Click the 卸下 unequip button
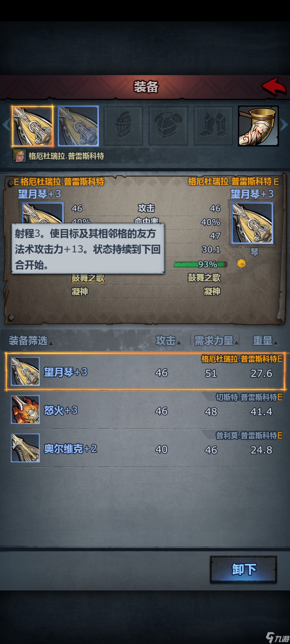 click(243, 569)
